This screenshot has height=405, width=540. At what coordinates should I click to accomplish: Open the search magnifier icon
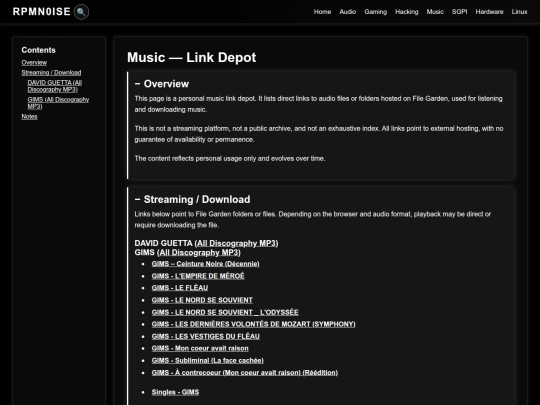[81, 12]
